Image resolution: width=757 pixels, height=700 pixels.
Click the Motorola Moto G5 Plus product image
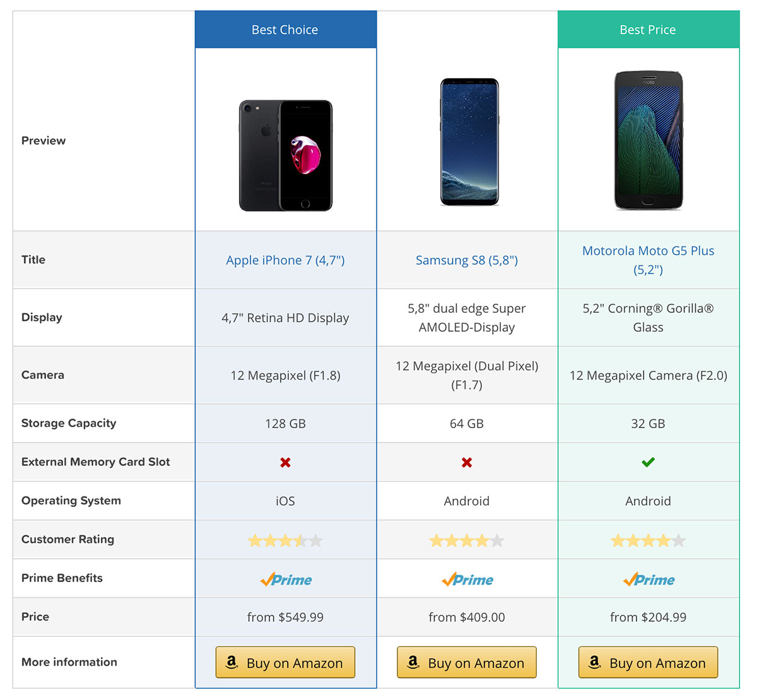tap(648, 140)
